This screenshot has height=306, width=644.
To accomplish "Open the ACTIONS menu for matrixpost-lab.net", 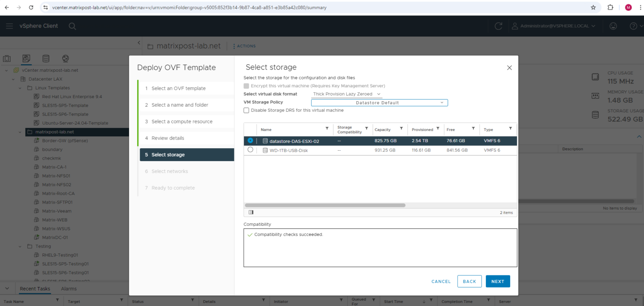I will [x=244, y=46].
